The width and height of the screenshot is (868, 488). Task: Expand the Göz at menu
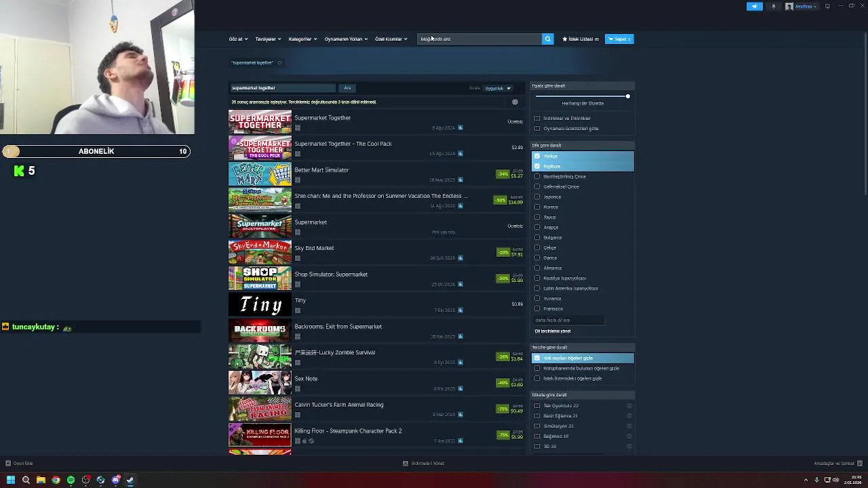click(238, 39)
